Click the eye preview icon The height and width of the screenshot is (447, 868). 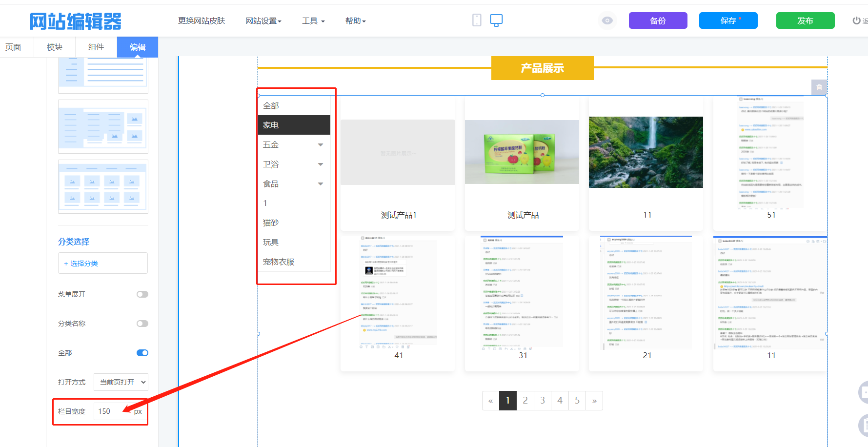pyautogui.click(x=607, y=20)
